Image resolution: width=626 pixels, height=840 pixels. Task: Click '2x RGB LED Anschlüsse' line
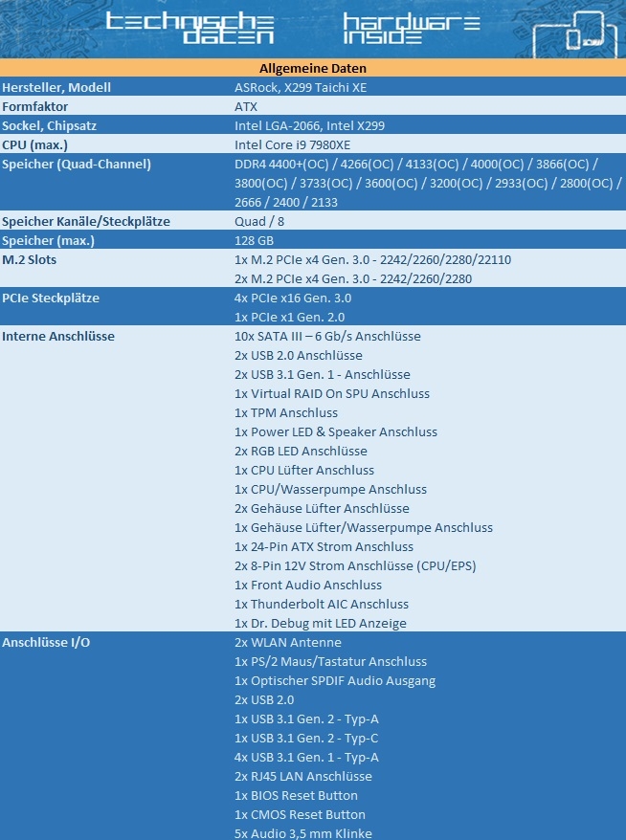301,451
